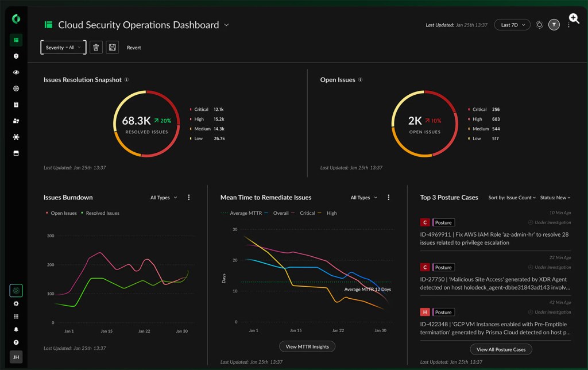588x370 pixels.
Task: Click the View MTTR Insights button
Action: (x=307, y=347)
